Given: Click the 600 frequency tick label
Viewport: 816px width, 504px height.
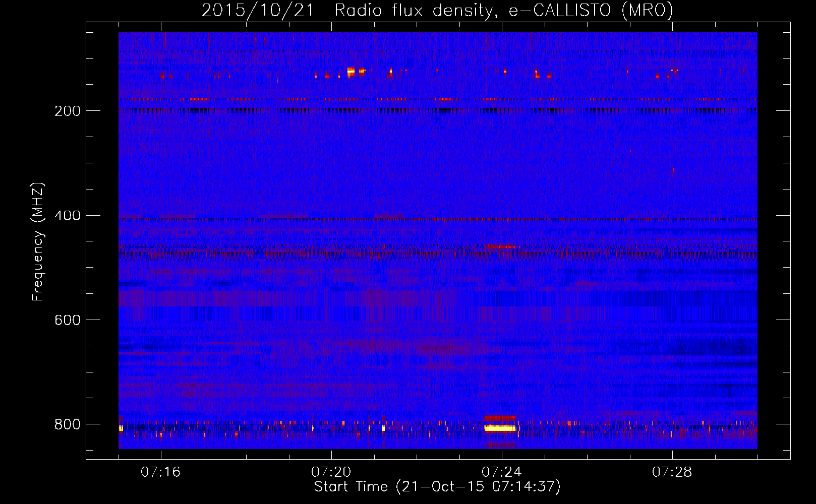Looking at the screenshot, I should coord(68,321).
